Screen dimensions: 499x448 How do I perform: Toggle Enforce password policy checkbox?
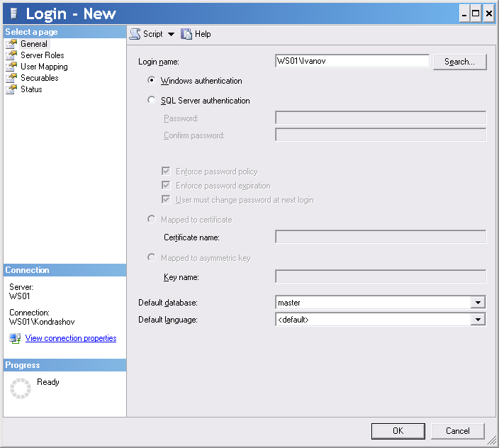[166, 171]
